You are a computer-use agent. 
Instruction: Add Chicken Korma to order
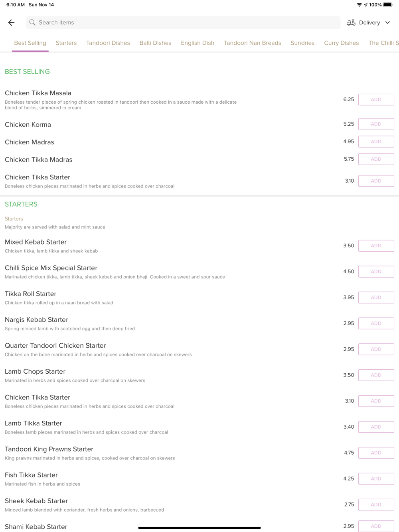coord(376,124)
